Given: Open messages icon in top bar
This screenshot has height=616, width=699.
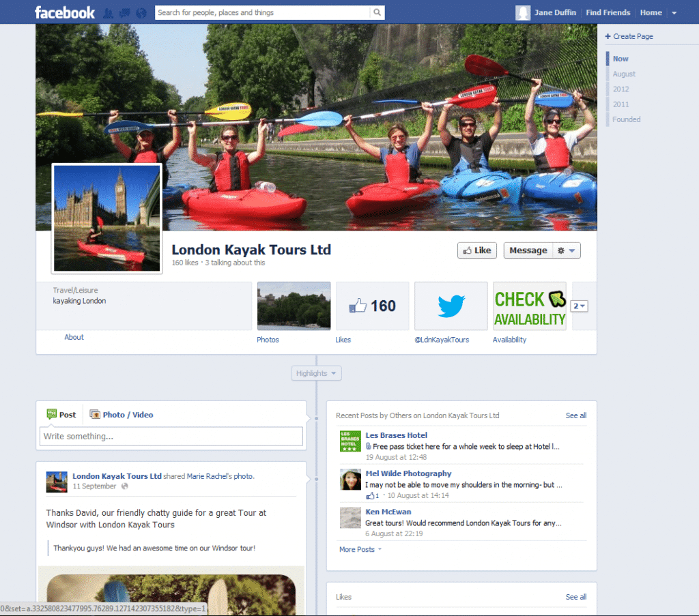Looking at the screenshot, I should tap(125, 13).
